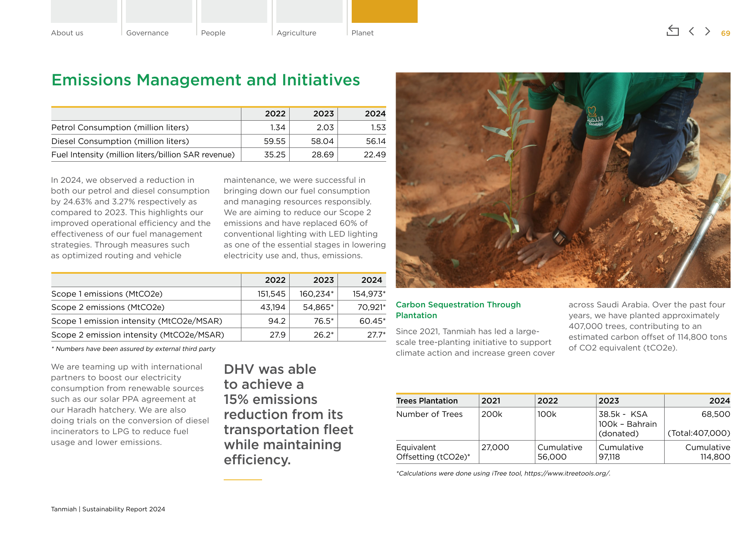
Task: Go to the next page arrow
Action: click(707, 31)
